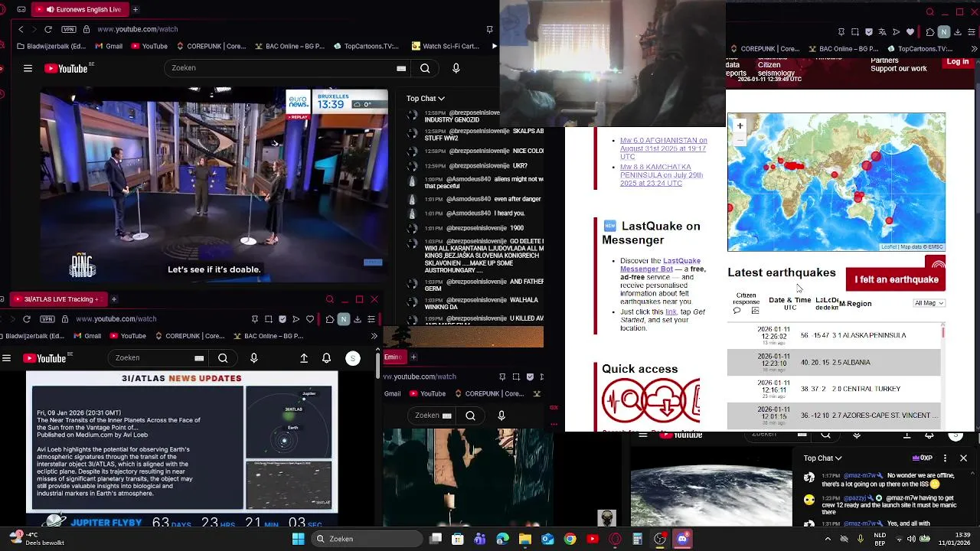Select Euronews English Live tab

(x=80, y=9)
